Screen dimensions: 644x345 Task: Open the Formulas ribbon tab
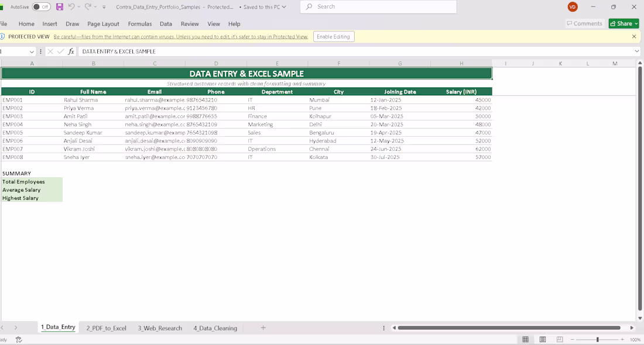140,24
